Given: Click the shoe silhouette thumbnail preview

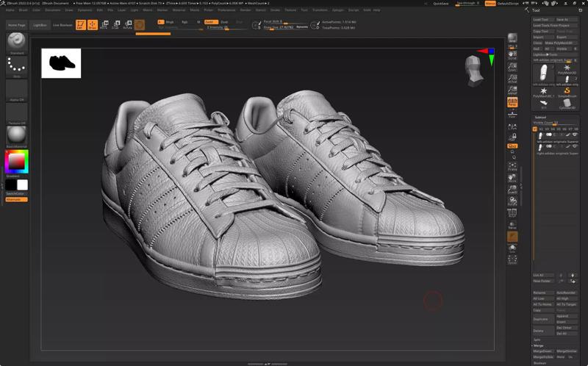Looking at the screenshot, I should click(61, 63).
